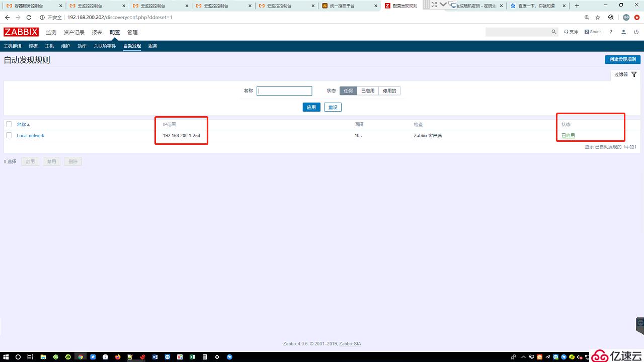Screen dimensions: 644x362
Task: Go to 关联项事件 submenu
Action: pyautogui.click(x=105, y=46)
